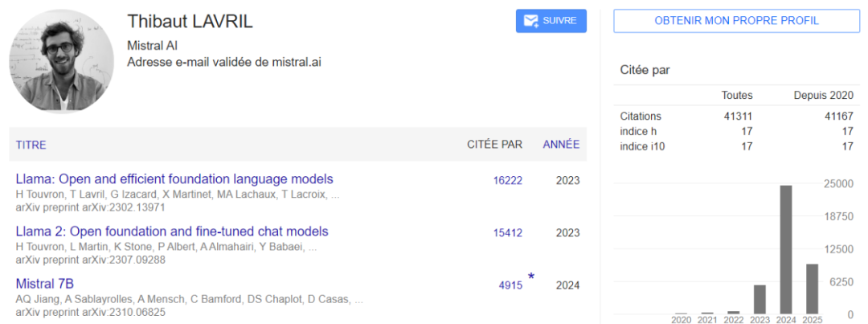Follow the author with SUIVRE button
The height and width of the screenshot is (324, 868).
[x=551, y=21]
